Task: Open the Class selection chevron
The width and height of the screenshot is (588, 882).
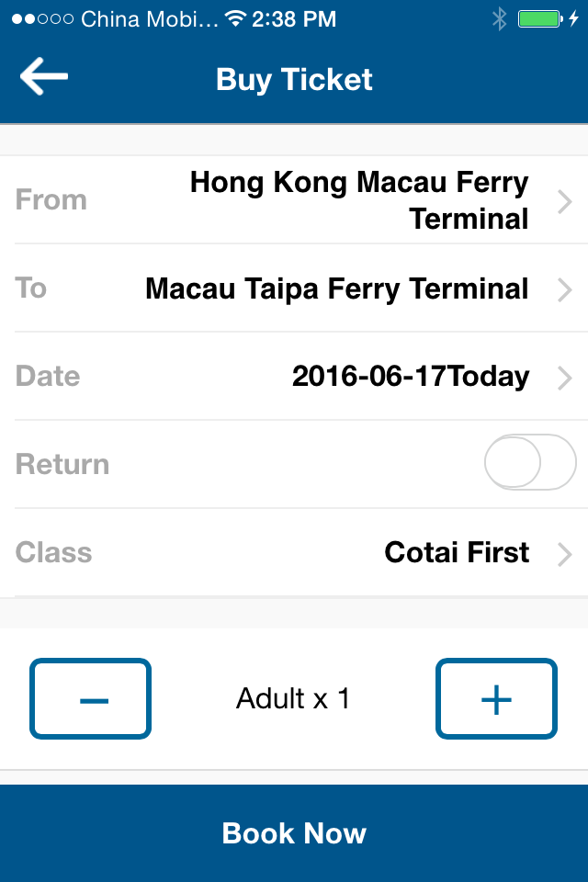Action: pyautogui.click(x=565, y=553)
